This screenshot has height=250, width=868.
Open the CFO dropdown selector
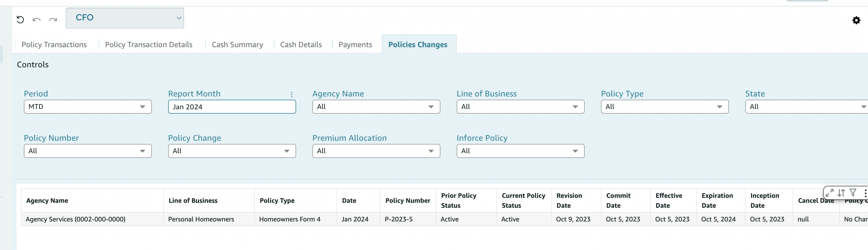[x=125, y=18]
